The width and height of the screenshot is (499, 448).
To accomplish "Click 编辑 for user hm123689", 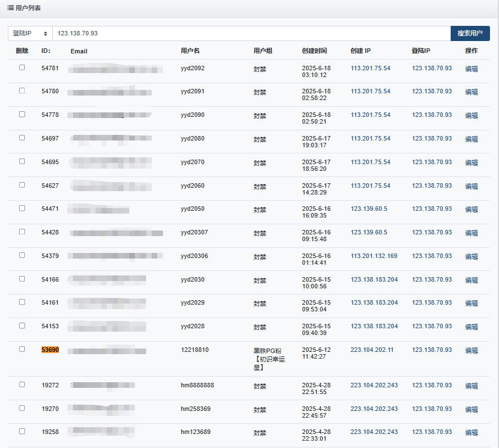I will [471, 433].
